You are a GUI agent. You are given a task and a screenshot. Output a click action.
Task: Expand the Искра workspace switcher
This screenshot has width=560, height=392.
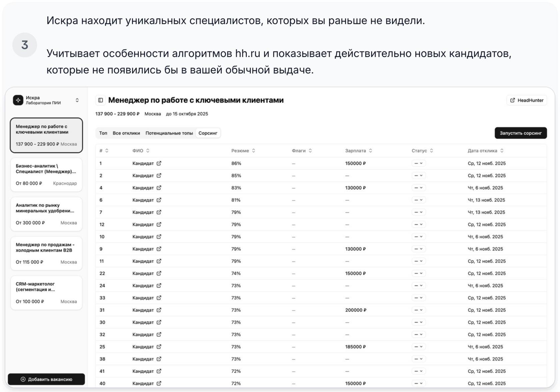point(77,100)
